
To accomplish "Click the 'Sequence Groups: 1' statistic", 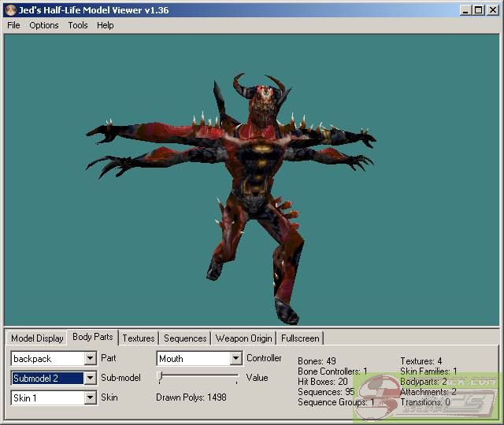I will pyautogui.click(x=336, y=402).
